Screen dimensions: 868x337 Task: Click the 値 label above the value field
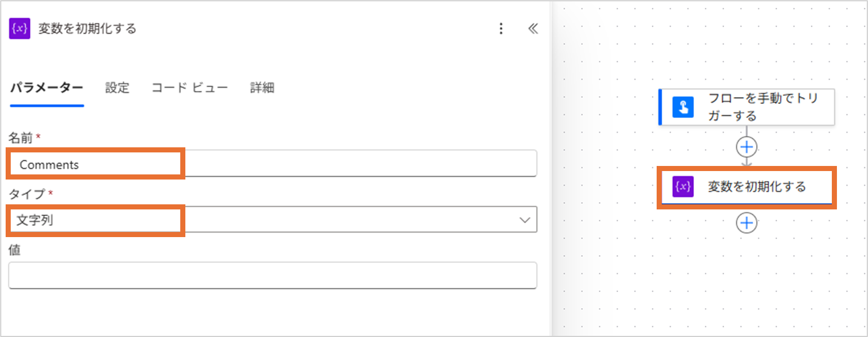pyautogui.click(x=15, y=251)
